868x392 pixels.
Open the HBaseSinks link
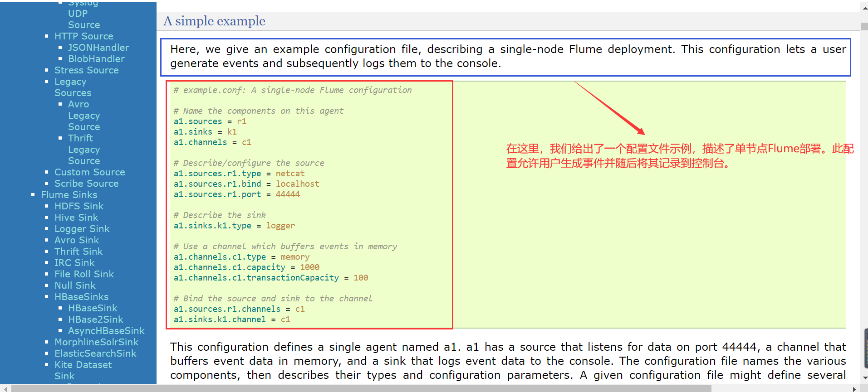click(x=82, y=297)
